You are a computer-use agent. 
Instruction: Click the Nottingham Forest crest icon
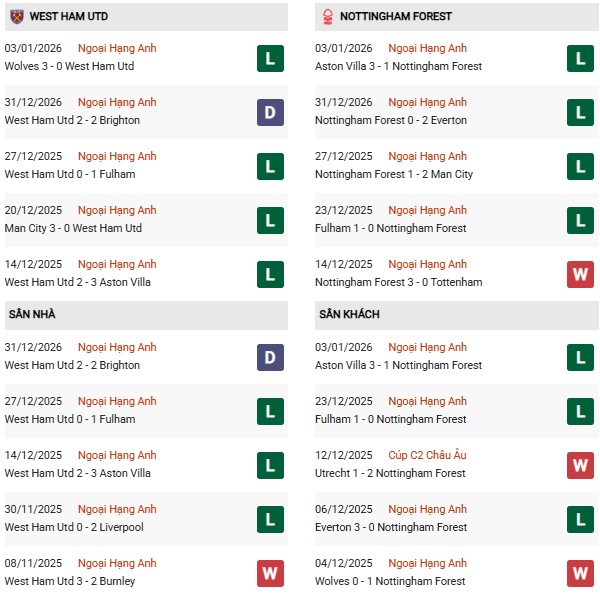tap(326, 16)
